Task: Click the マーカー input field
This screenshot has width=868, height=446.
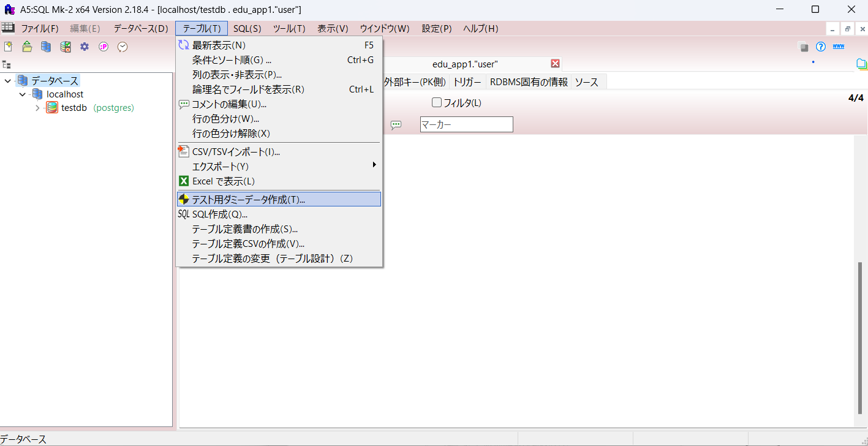Action: (466, 124)
